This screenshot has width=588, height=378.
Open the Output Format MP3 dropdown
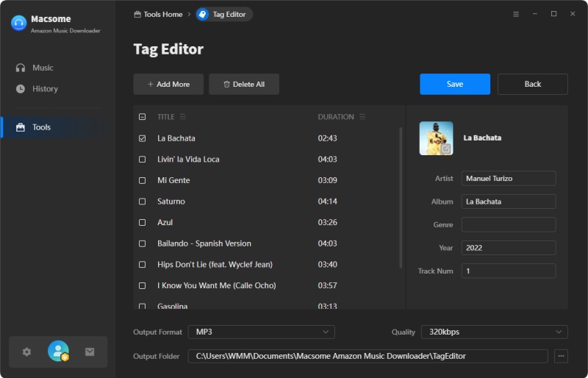261,332
